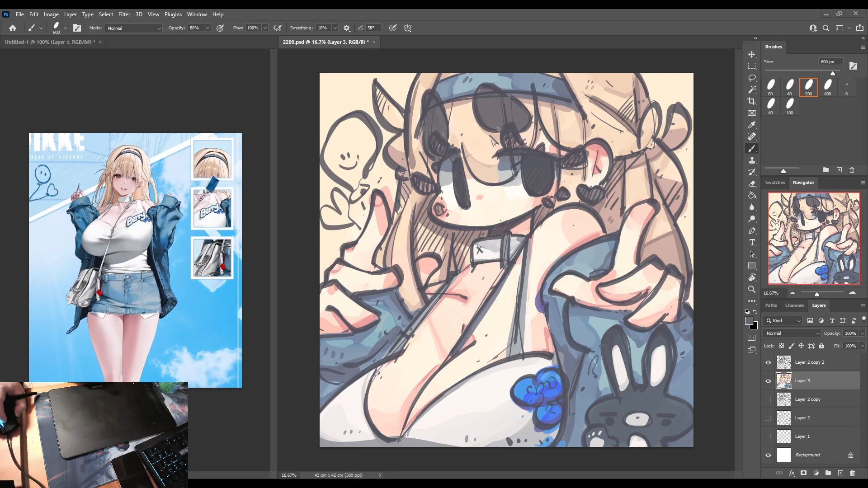Select the History Brush tool
868x488 pixels.
pos(752,172)
